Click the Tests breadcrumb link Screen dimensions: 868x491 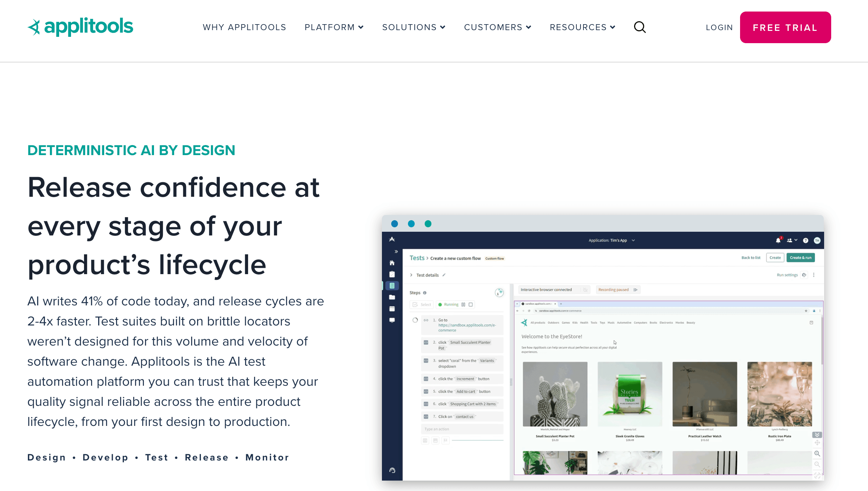(417, 258)
